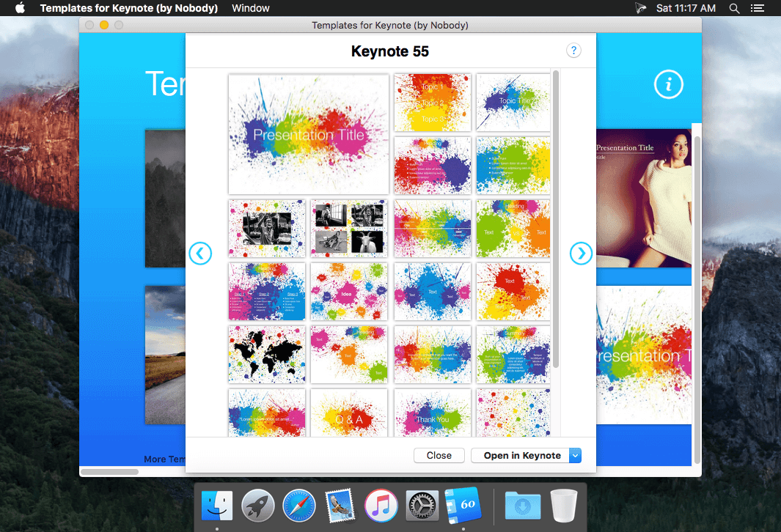Select the Lorem ipsum quote slide in the bottom row

click(267, 413)
